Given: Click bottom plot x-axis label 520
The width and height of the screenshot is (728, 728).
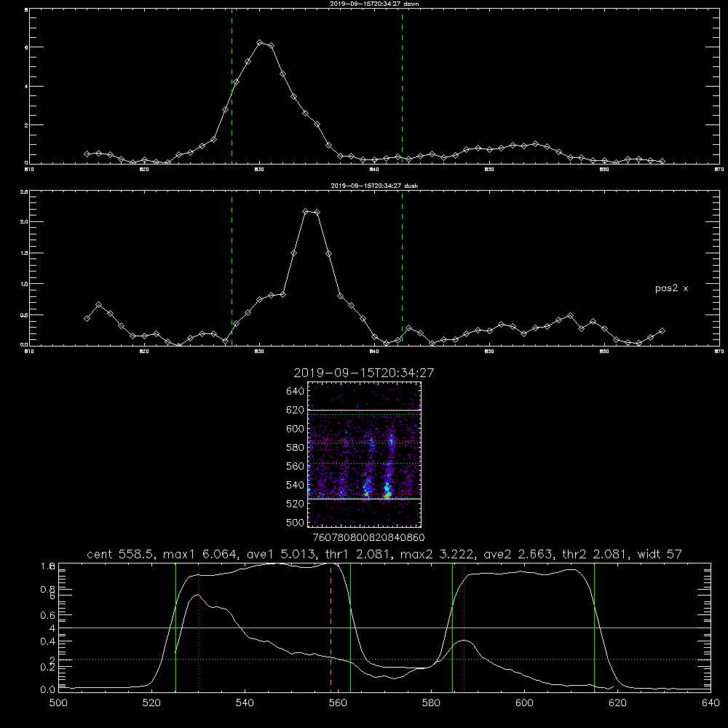Looking at the screenshot, I should coord(151,703).
